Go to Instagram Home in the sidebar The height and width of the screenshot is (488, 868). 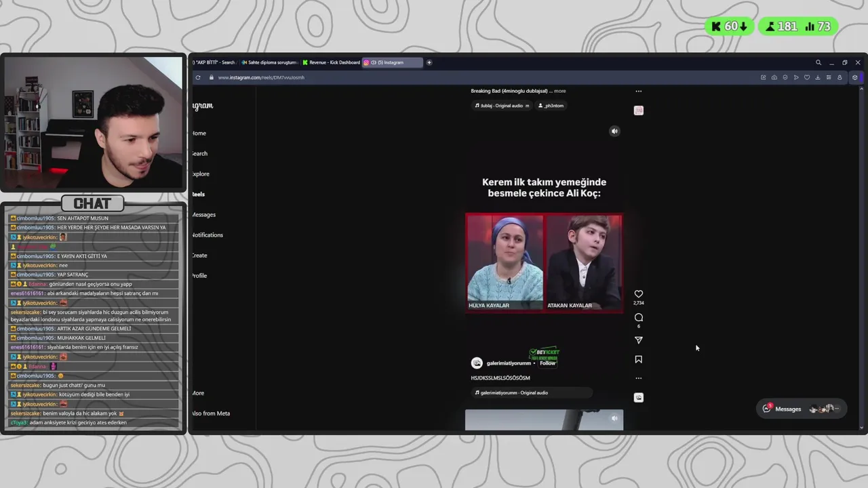pos(199,133)
